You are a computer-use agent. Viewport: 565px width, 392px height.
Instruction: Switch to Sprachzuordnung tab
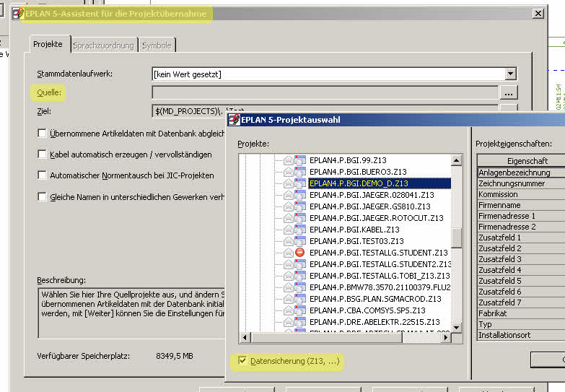point(103,45)
